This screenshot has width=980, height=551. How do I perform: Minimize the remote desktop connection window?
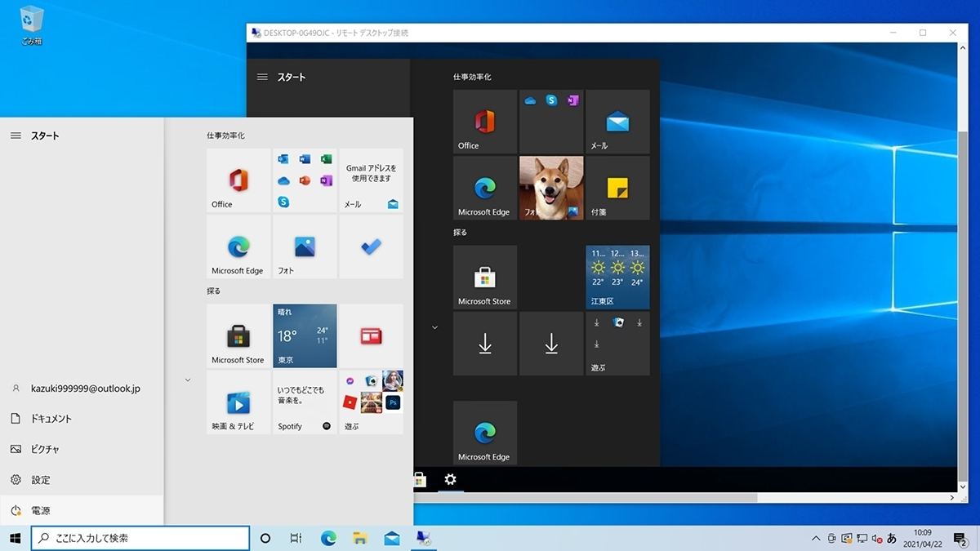tap(893, 33)
